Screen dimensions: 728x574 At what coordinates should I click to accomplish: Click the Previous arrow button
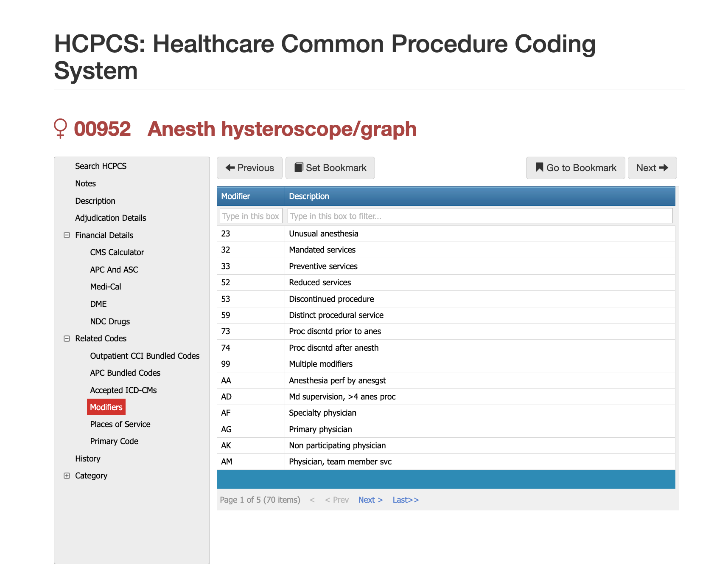pyautogui.click(x=249, y=168)
